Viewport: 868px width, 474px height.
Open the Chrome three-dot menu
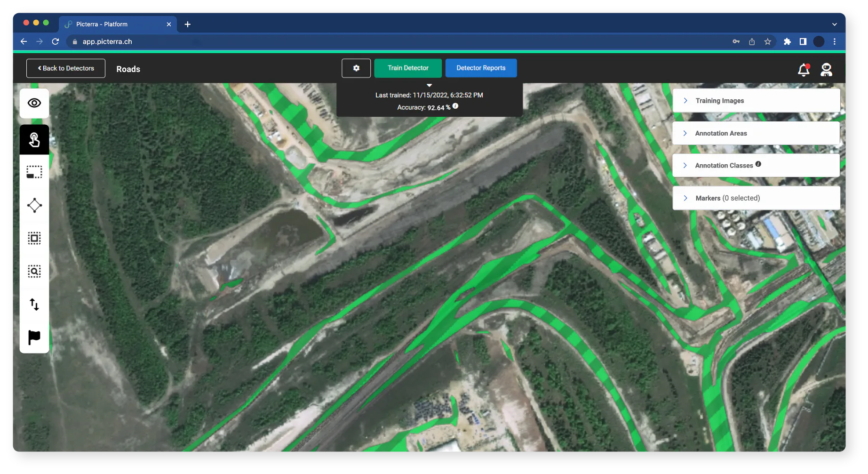click(835, 41)
